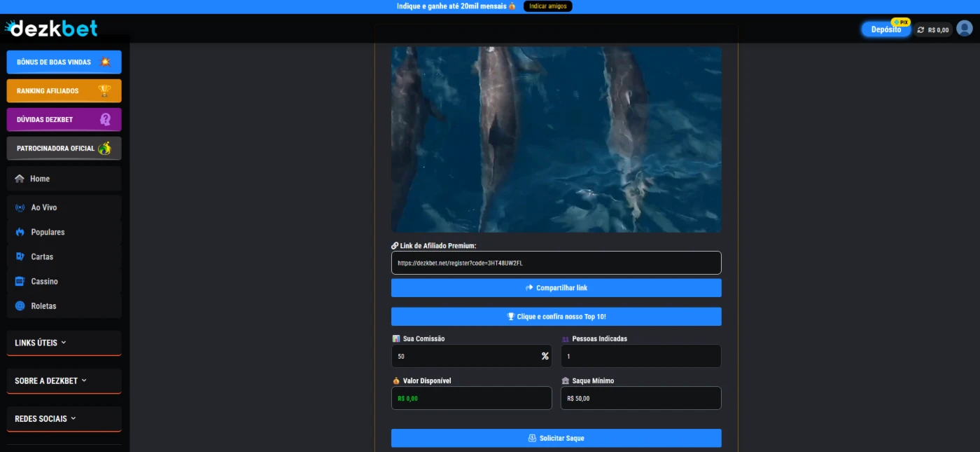Click the Home house icon

coord(20,179)
